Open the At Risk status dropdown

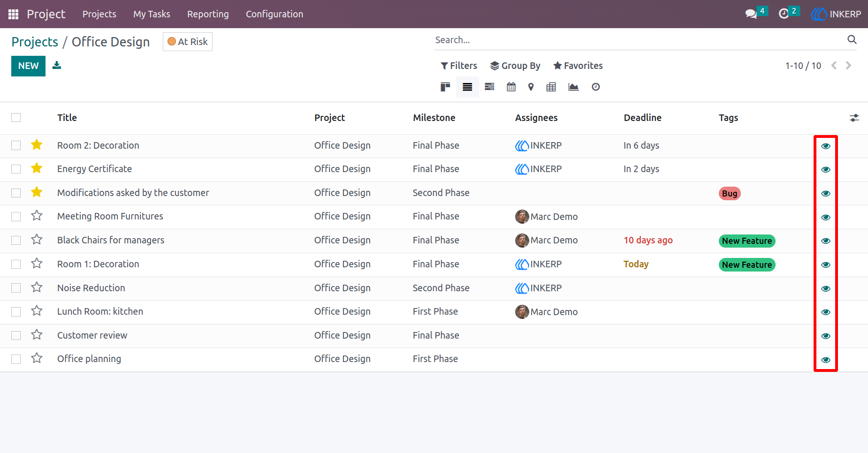pyautogui.click(x=188, y=42)
